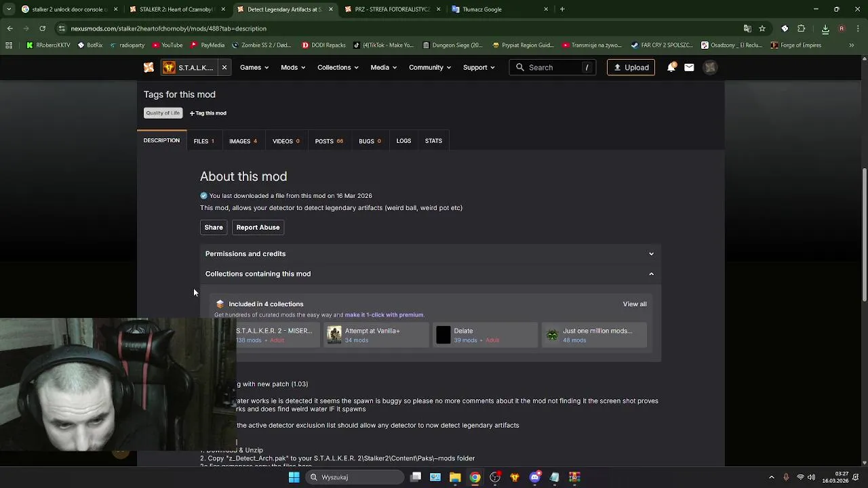Click the Share button
Image resolution: width=868 pixels, height=488 pixels.
pos(214,227)
